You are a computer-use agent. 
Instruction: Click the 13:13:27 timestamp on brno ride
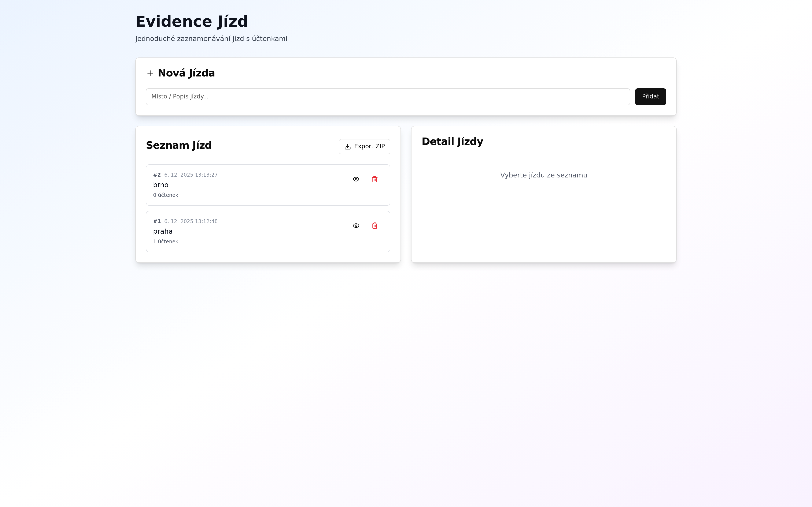(x=206, y=175)
